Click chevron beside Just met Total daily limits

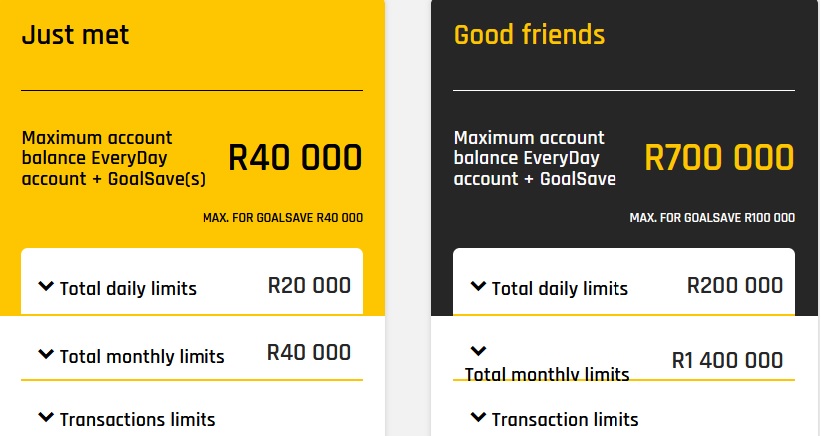point(45,287)
